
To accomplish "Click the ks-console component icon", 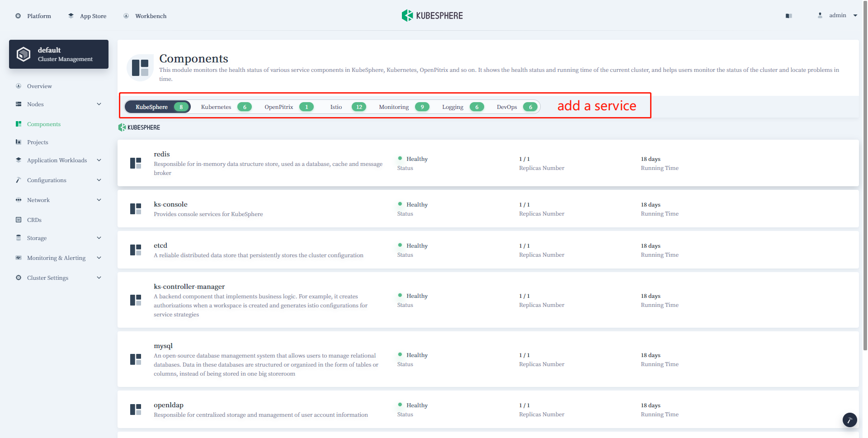I will [x=135, y=209].
